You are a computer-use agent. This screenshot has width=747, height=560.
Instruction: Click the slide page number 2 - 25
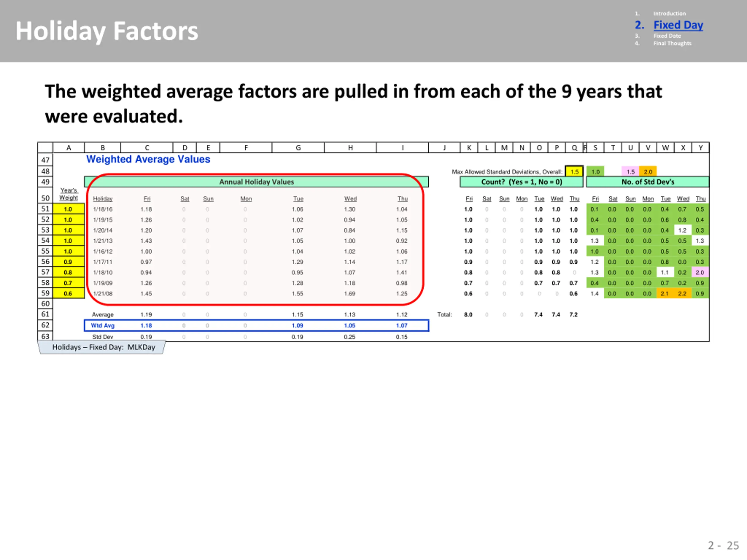tap(723, 545)
